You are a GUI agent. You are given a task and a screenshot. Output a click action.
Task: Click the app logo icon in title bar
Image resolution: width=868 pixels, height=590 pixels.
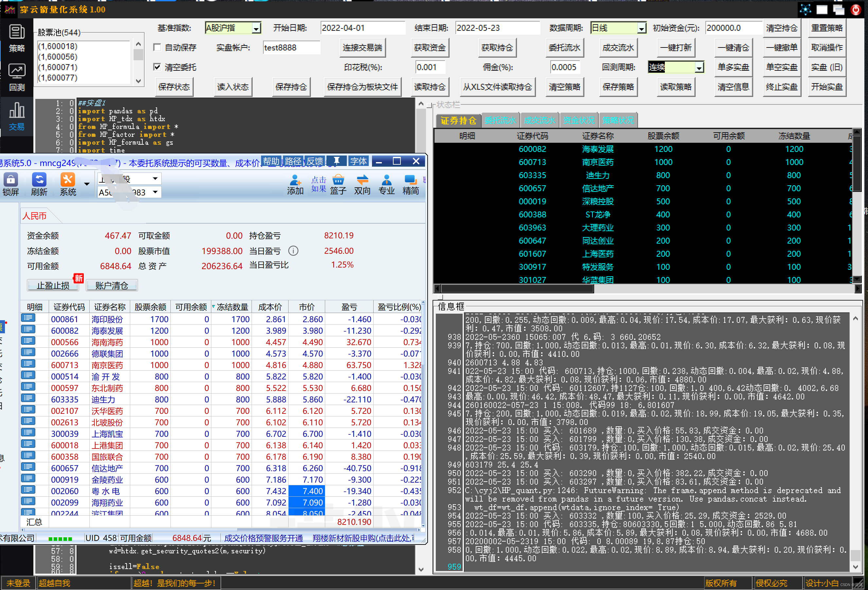point(9,9)
